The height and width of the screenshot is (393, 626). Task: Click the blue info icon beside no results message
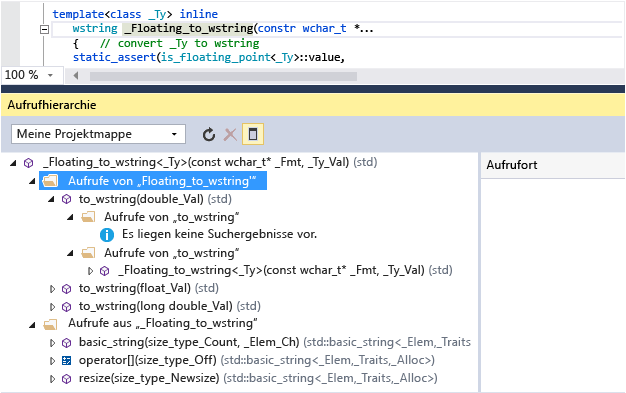point(107,235)
